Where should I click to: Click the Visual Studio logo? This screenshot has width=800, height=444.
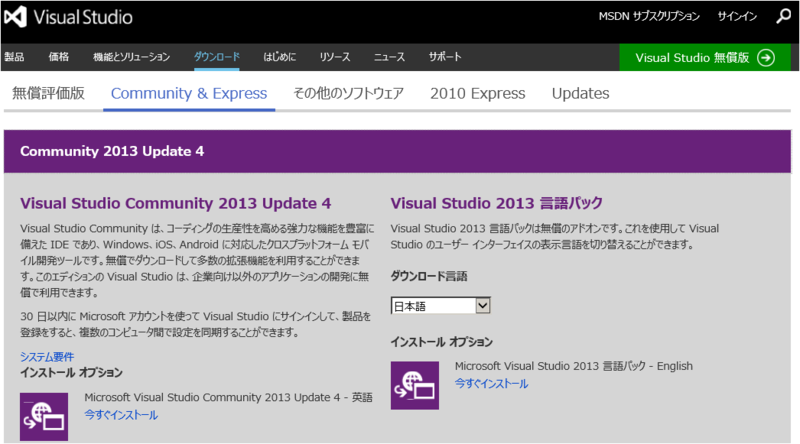[68, 17]
